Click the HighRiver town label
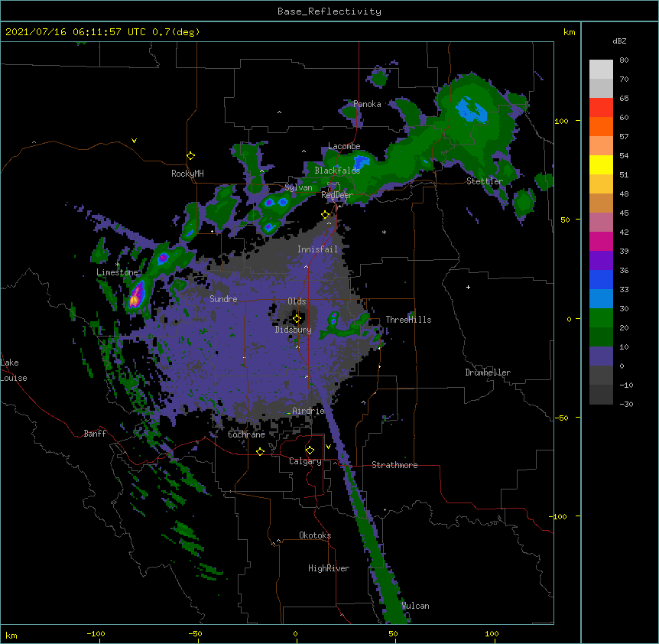Viewport: 659px width, 644px height. [329, 568]
